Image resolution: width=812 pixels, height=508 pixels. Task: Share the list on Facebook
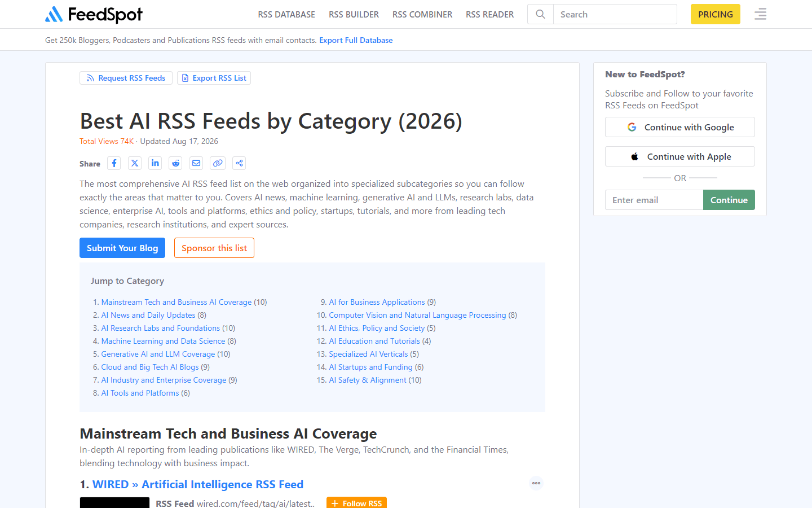[114, 163]
